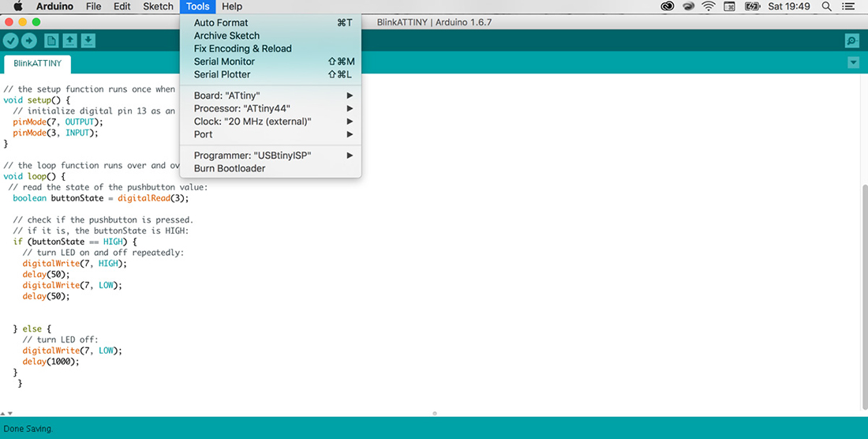868x439 pixels.
Task: Click the "// turn LED off:" comment
Action: click(x=60, y=340)
